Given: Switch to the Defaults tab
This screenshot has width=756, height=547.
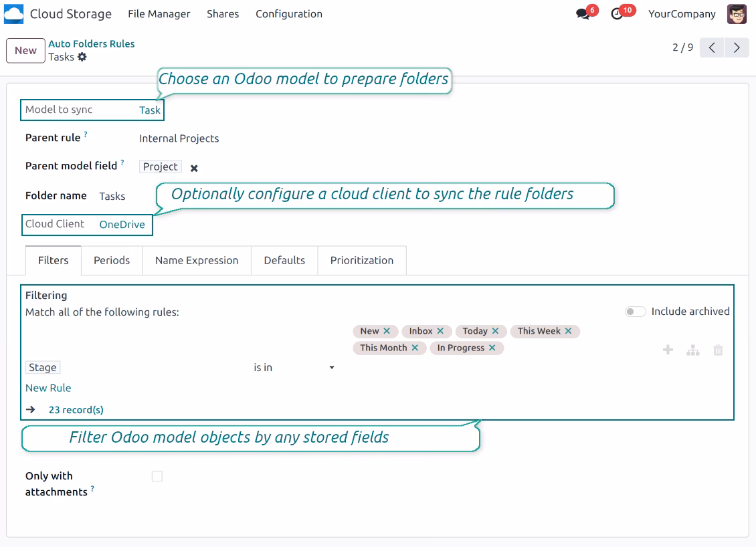Looking at the screenshot, I should tap(284, 260).
